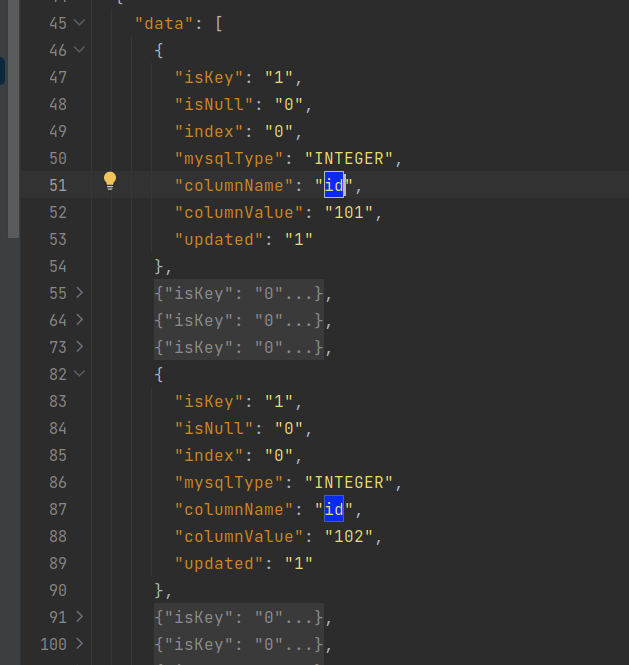The image size is (629, 665).
Task: Expand the folded block on line 73
Action: tap(79, 347)
